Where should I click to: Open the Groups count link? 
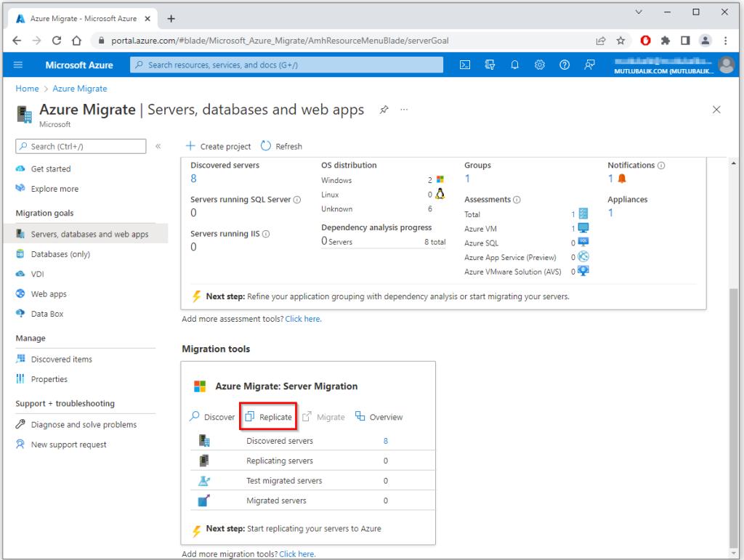[x=467, y=179]
